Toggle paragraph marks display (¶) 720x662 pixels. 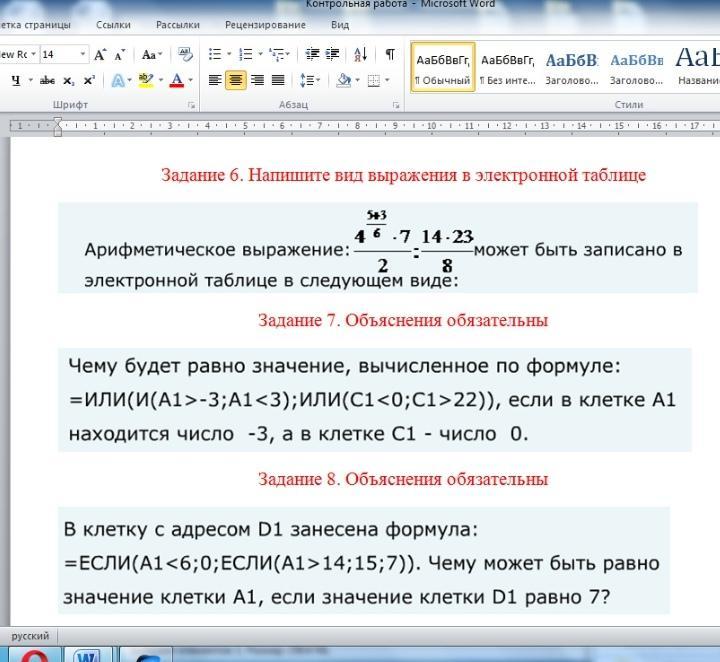tap(390, 54)
